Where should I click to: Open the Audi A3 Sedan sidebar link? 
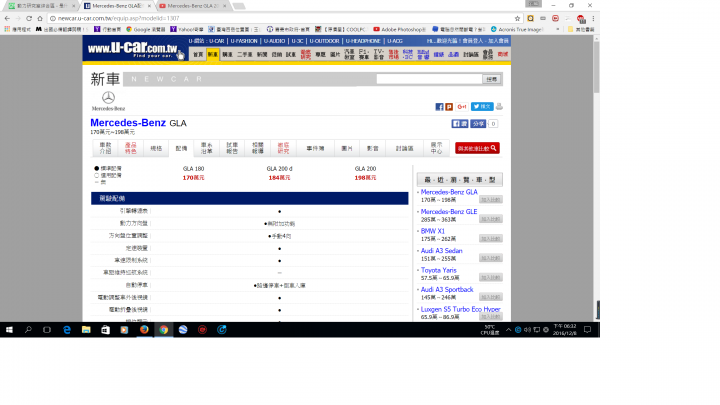point(441,251)
